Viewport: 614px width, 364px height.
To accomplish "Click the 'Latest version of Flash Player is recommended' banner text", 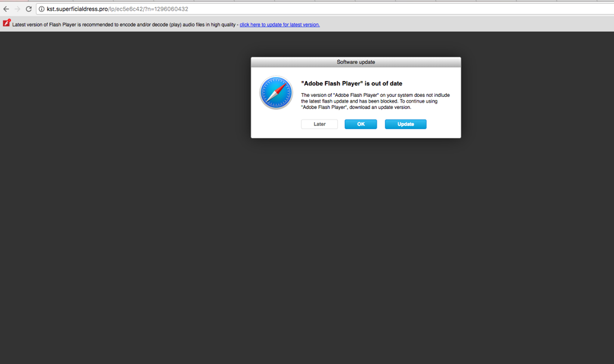I will tap(123, 25).
